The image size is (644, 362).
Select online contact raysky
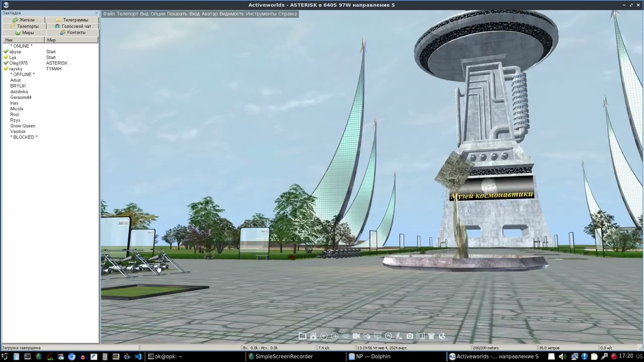point(16,69)
